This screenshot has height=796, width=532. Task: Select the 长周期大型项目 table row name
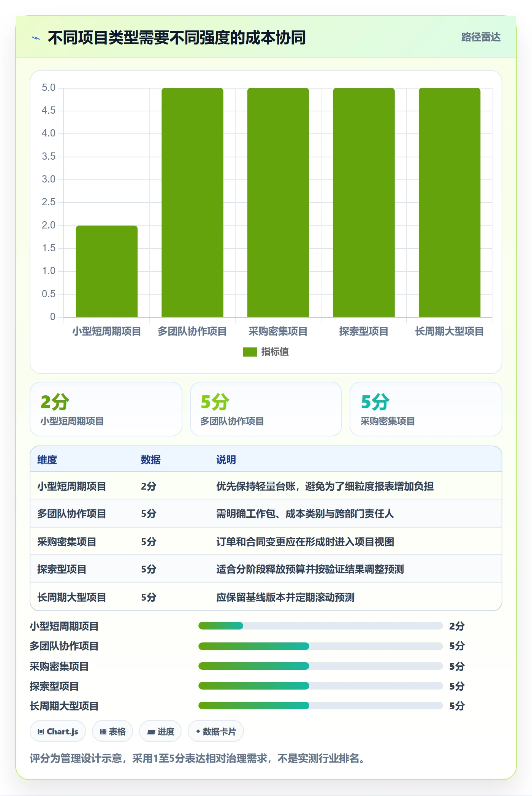click(71, 597)
